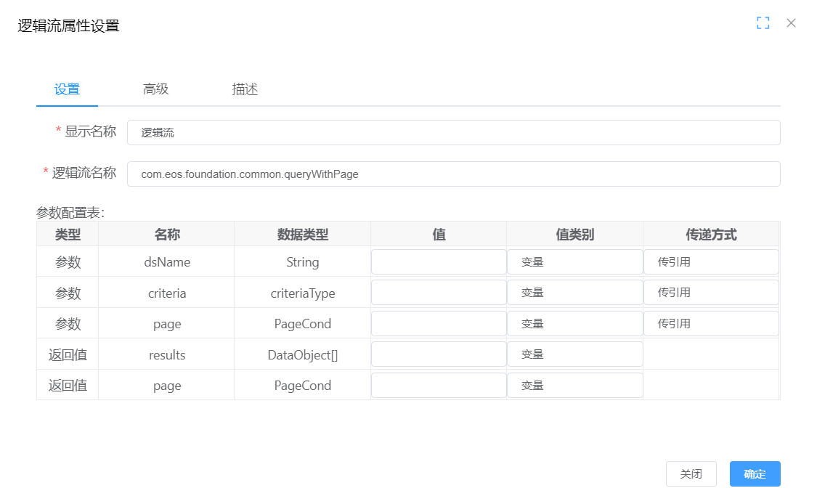The height and width of the screenshot is (504, 817).
Task: Click the value field for page parameter
Action: tap(439, 324)
